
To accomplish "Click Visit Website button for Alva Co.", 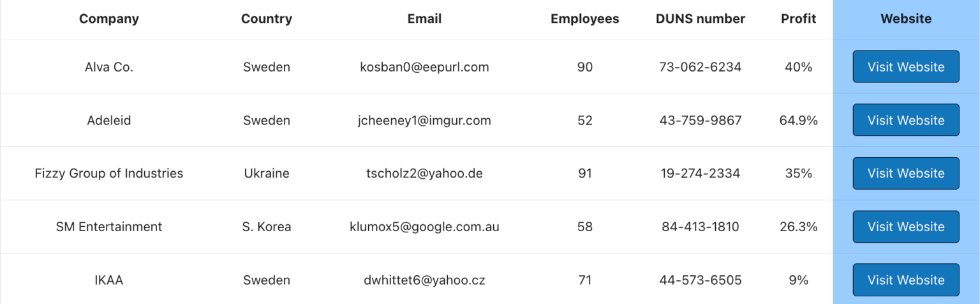I will tap(905, 67).
